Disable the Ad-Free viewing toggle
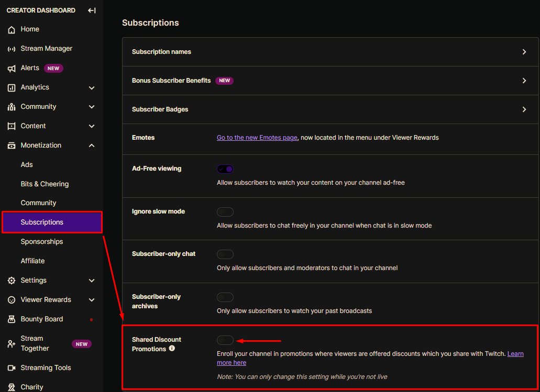Screen dimensions: 540x392 point(225,169)
